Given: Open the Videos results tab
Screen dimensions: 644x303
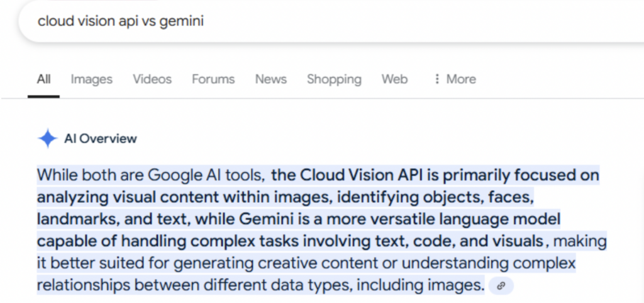Looking at the screenshot, I should (152, 79).
